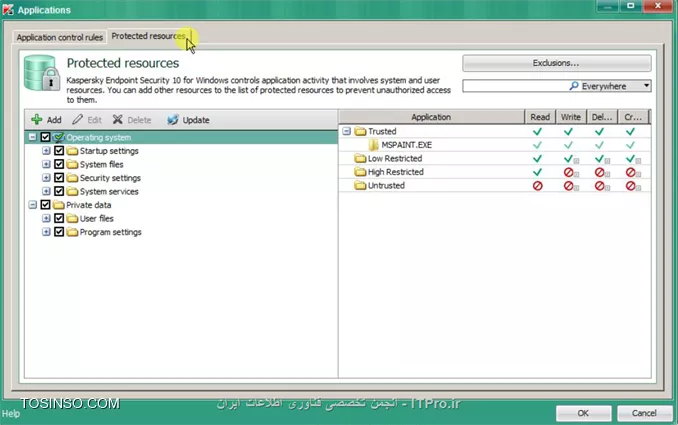Collapse the Operating system tree node

coord(32,137)
